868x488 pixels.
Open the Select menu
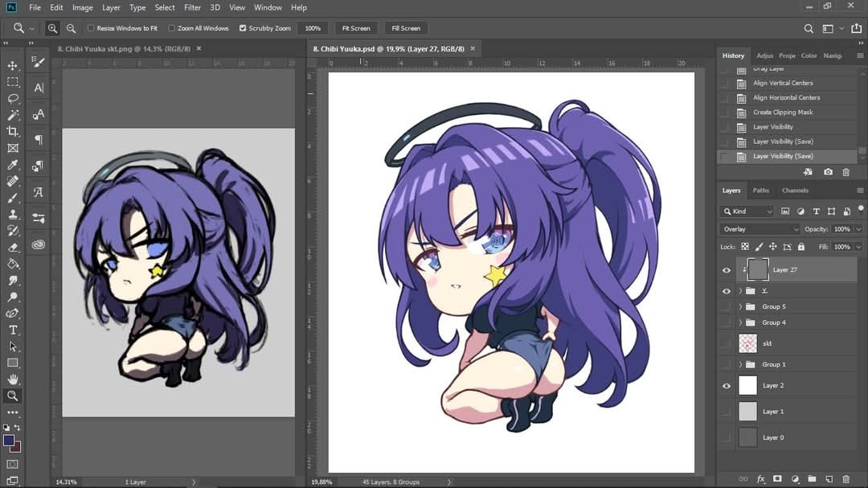pyautogui.click(x=165, y=8)
